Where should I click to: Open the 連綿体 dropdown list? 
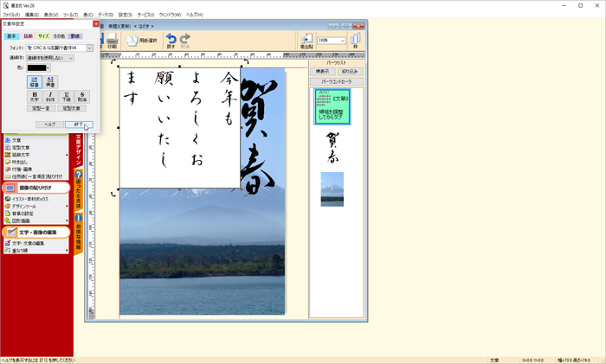(x=71, y=58)
